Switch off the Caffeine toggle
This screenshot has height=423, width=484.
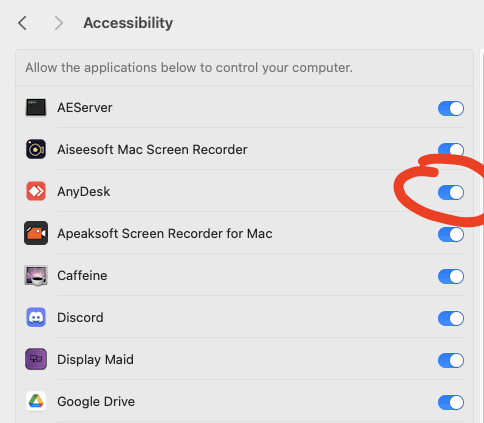pos(451,276)
